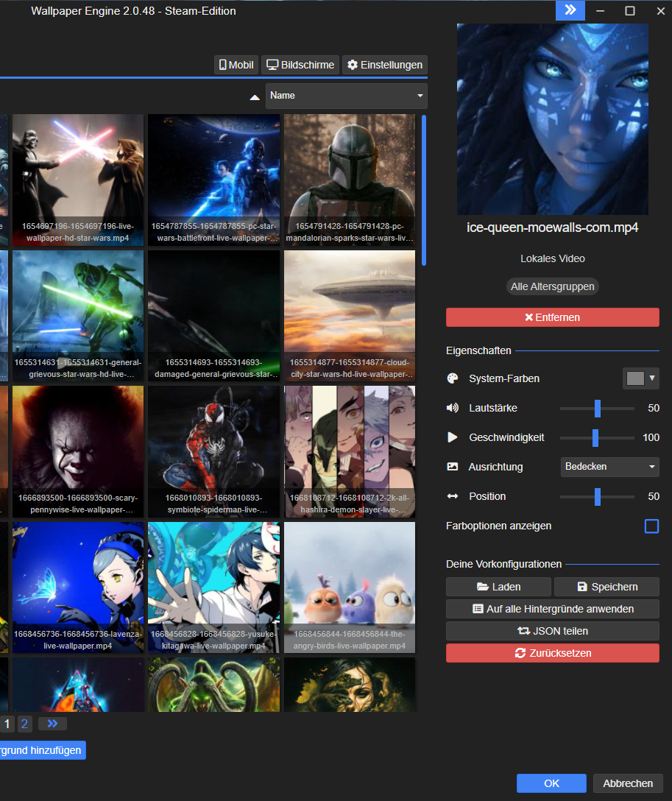Click the Position arrows icon

click(453, 496)
